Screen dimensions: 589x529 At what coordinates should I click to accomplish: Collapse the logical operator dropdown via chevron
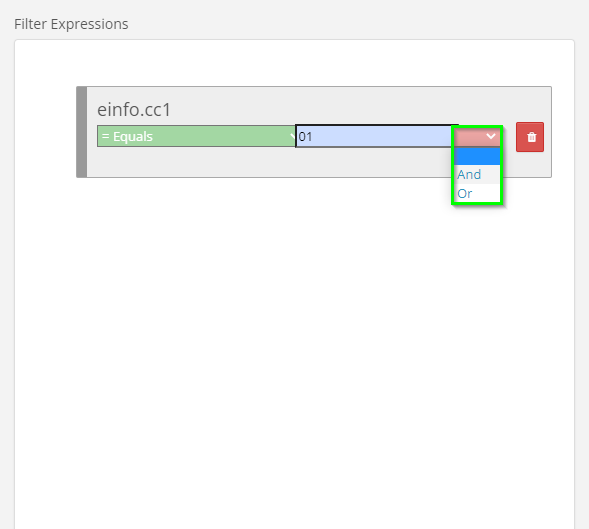pos(491,136)
